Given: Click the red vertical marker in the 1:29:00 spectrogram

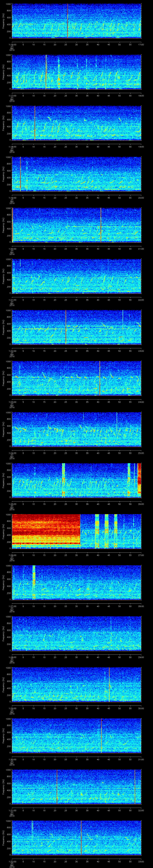Looking at the screenshot, I should click(109, 685).
